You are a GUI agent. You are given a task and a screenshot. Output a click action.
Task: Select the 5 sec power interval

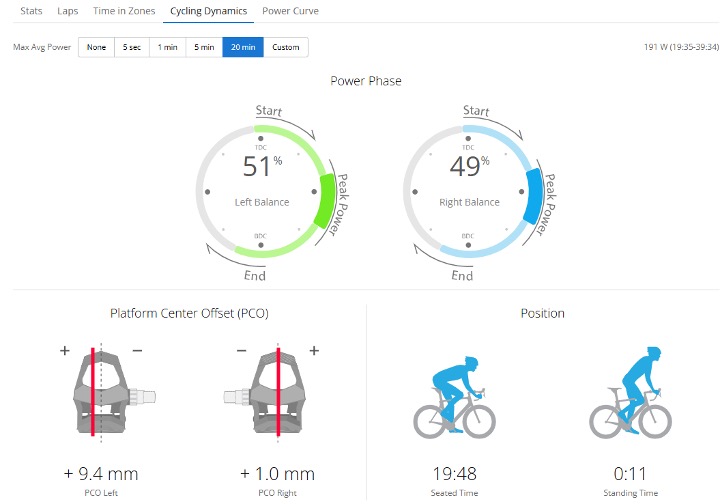coord(132,47)
